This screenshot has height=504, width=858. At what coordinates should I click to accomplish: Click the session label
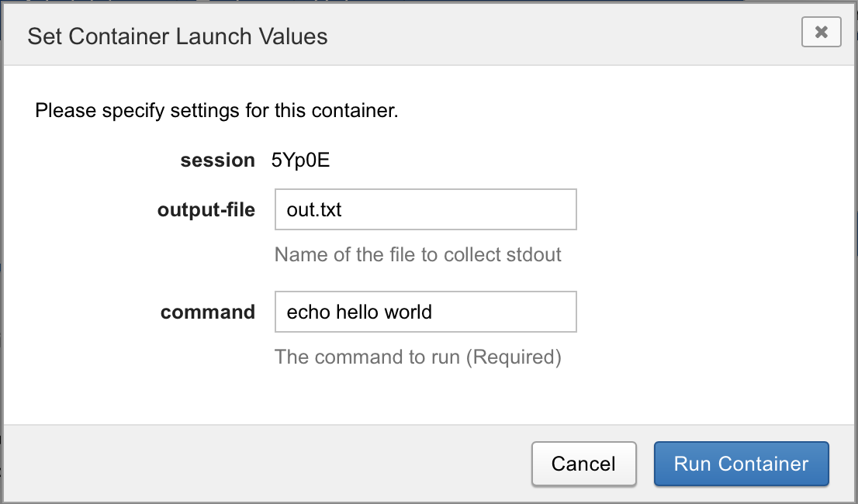pyautogui.click(x=217, y=161)
